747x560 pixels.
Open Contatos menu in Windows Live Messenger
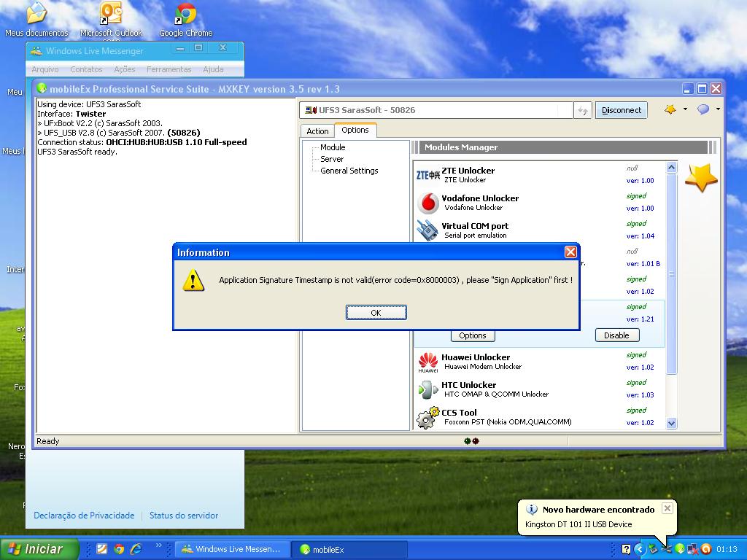click(x=86, y=69)
